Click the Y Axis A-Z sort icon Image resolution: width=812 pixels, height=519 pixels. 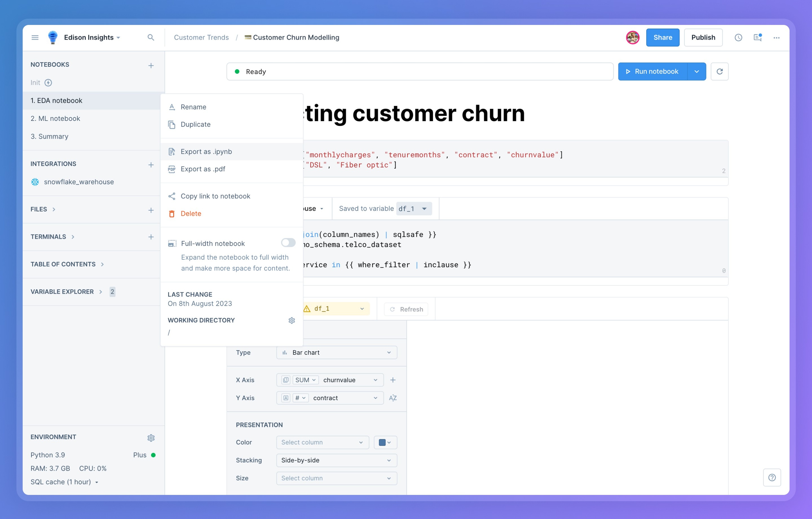pyautogui.click(x=392, y=398)
